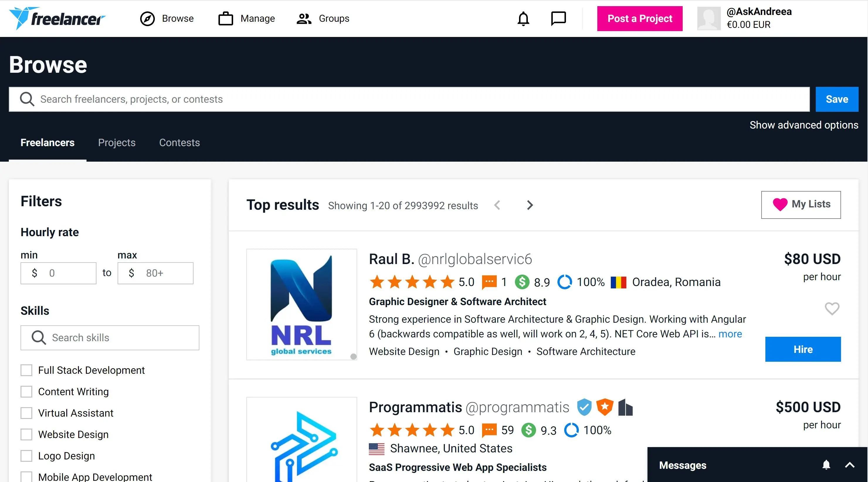Click Post a Project button
The width and height of the screenshot is (868, 482).
(640, 18)
